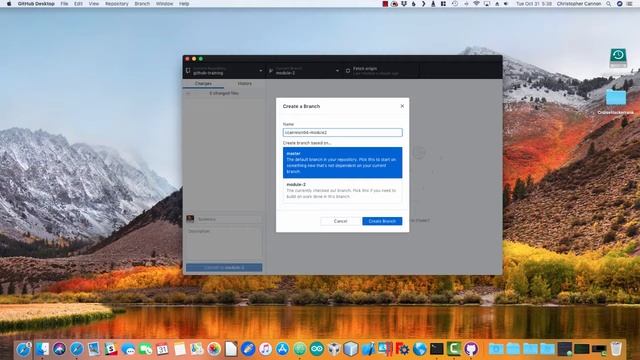Open the blue folder on the desktop
This screenshot has height=360, width=640.
point(616,98)
